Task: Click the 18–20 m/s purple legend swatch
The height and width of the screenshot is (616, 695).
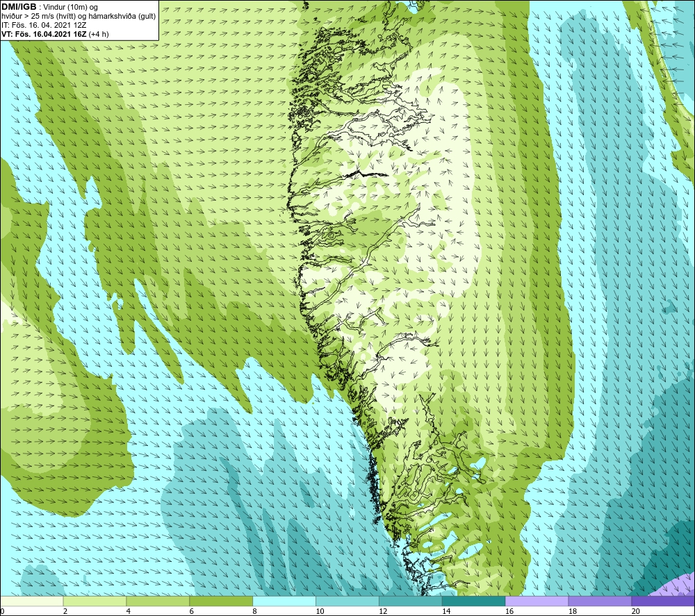Action: point(600,601)
